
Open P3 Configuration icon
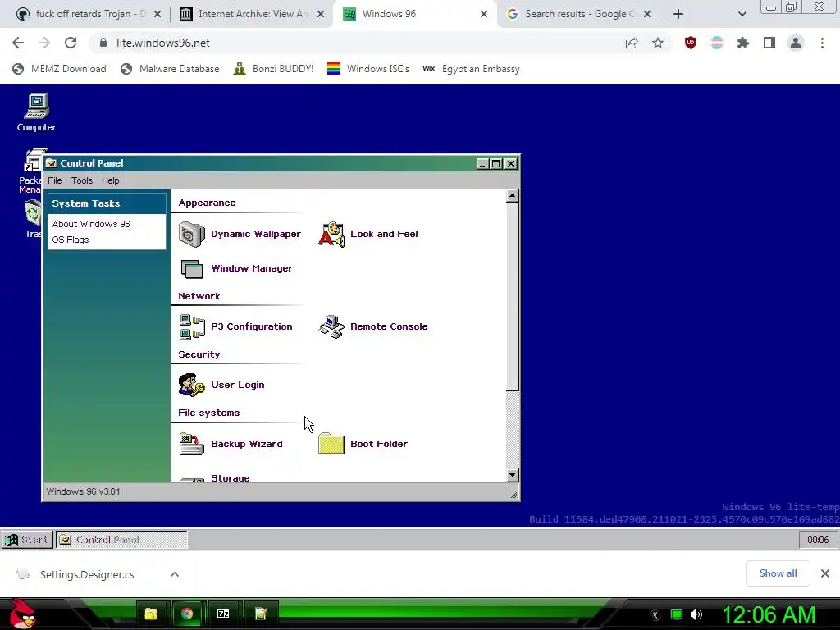[x=191, y=326]
